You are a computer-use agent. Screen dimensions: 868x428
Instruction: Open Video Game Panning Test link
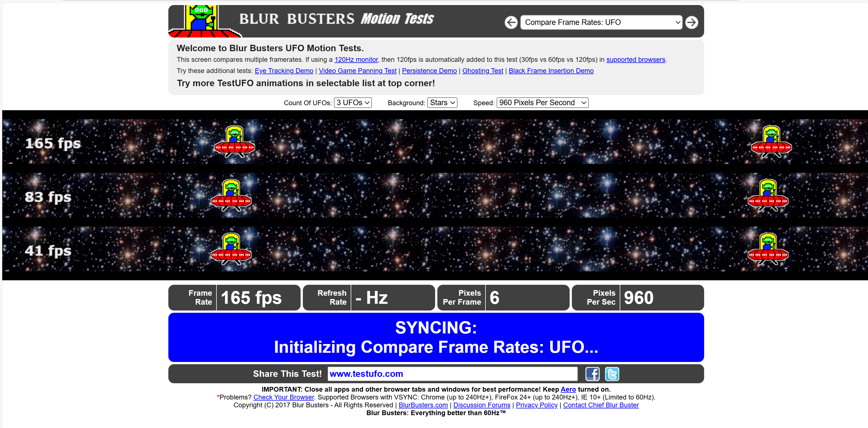pyautogui.click(x=357, y=71)
